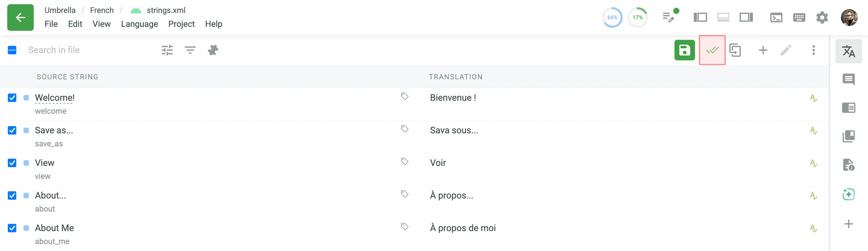Navigate to Umbrella project breadcrumb link
Screen dimensions: 868x251
point(60,10)
